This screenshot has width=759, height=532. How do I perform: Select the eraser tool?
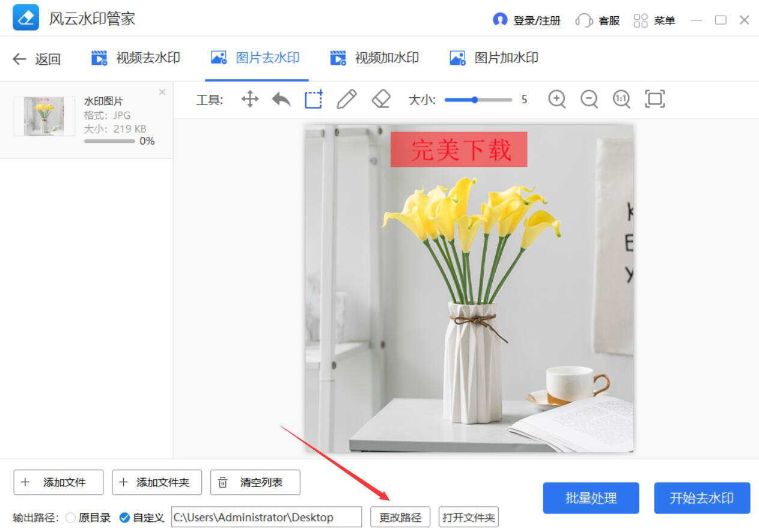tap(381, 99)
